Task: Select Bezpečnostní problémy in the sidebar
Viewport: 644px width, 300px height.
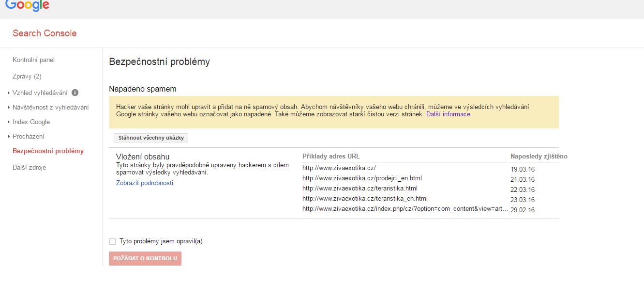Action: (x=48, y=151)
